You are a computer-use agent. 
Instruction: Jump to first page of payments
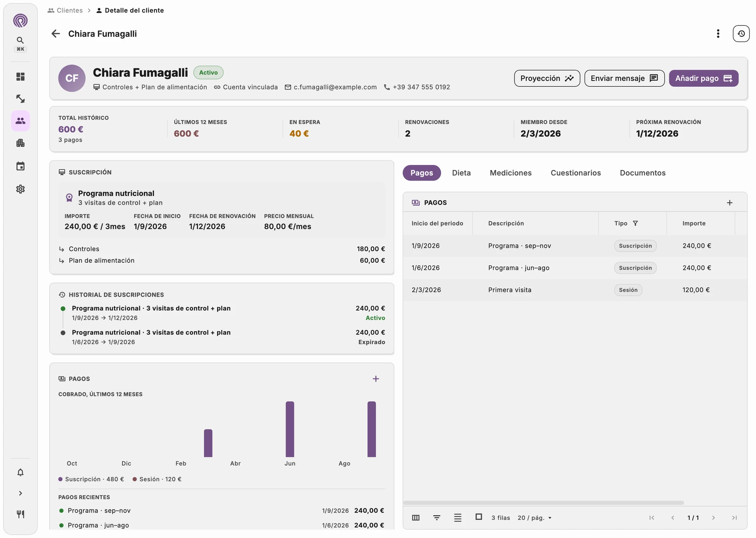[652, 518]
